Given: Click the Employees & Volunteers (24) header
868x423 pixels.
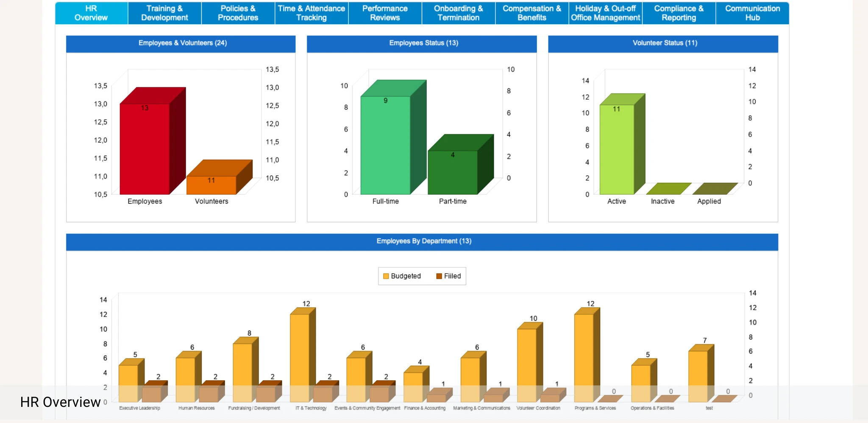Looking at the screenshot, I should click(x=181, y=43).
